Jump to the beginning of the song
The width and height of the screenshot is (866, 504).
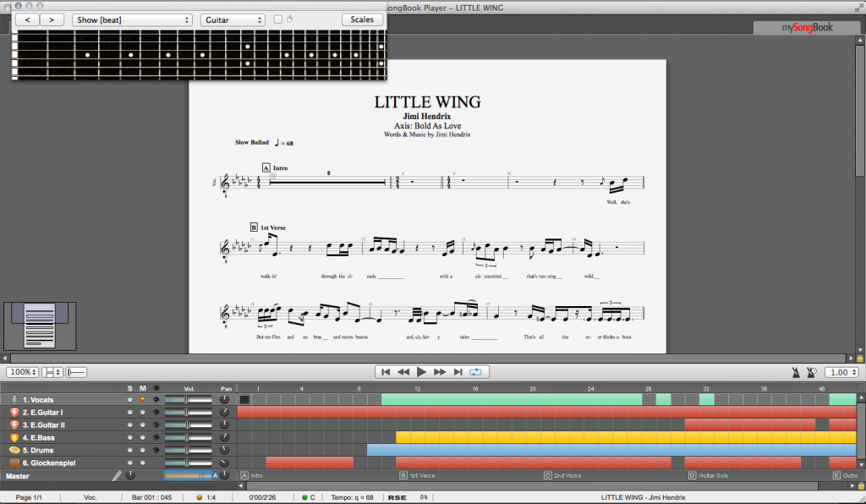coord(386,372)
